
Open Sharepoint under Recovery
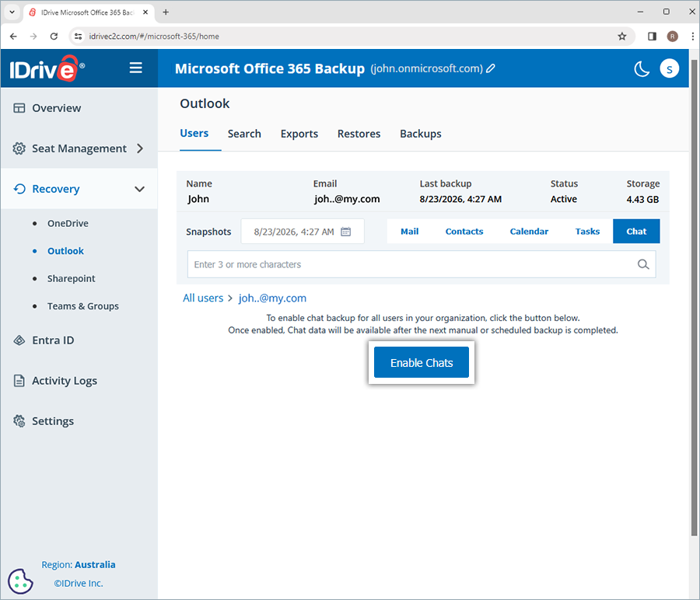72,279
